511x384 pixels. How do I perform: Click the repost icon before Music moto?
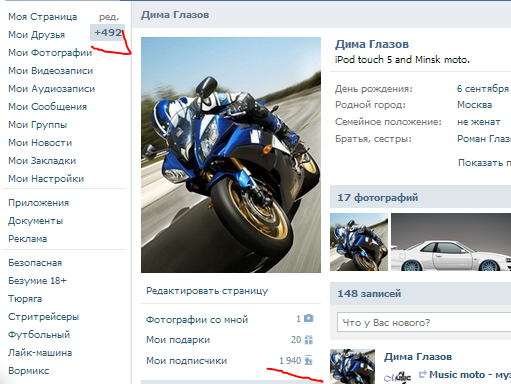click(422, 374)
